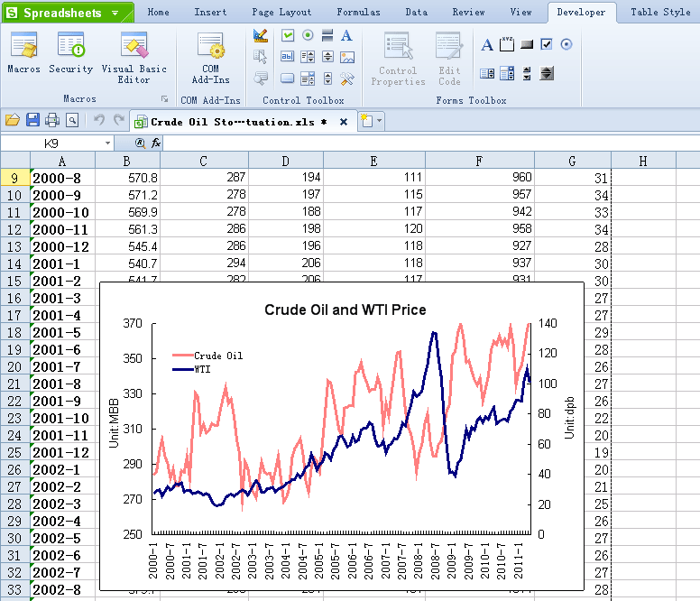
Task: Insert Forms Toolbox List Box control
Action: coord(486,74)
